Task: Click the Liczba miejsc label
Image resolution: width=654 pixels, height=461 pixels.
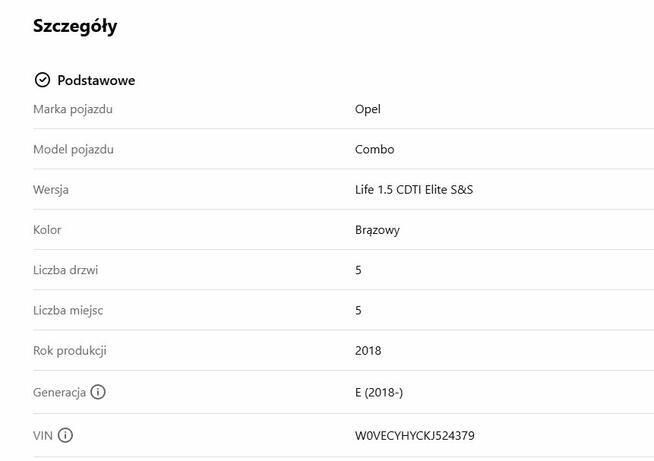Action: point(68,310)
